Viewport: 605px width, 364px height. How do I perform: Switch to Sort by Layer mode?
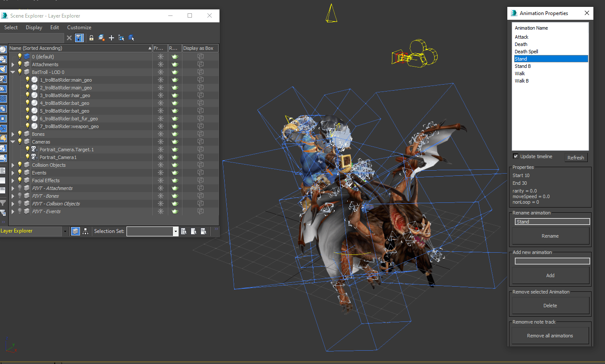click(x=75, y=231)
